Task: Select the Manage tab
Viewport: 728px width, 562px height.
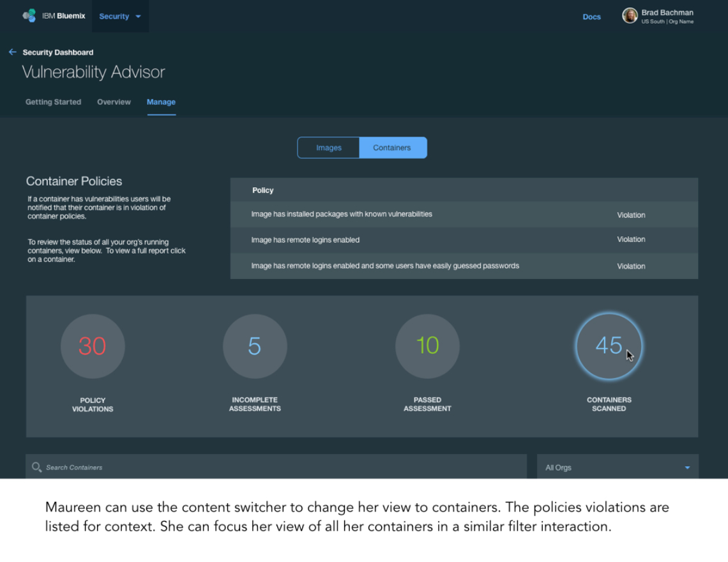Action: [x=161, y=102]
